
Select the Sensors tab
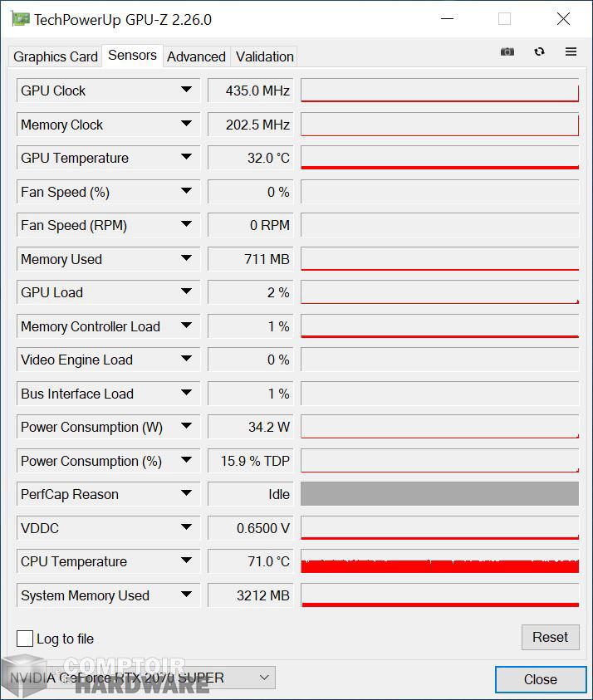(131, 56)
